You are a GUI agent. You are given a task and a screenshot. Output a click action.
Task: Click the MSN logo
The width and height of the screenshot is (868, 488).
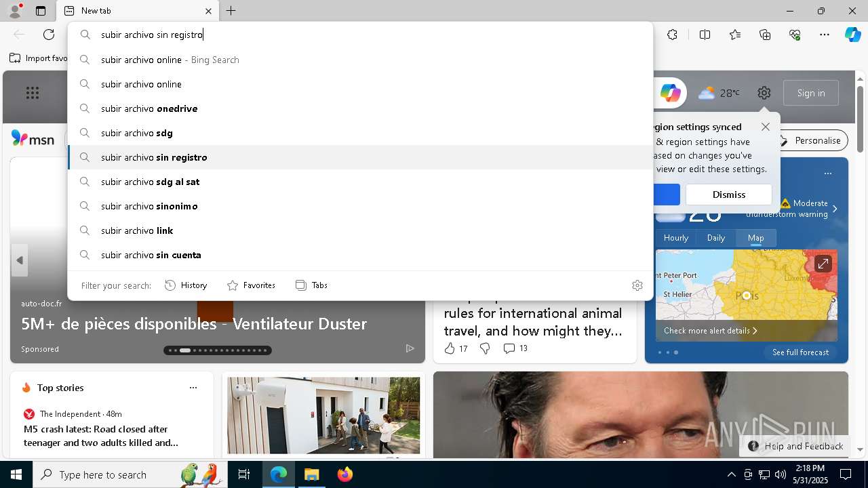(x=33, y=139)
